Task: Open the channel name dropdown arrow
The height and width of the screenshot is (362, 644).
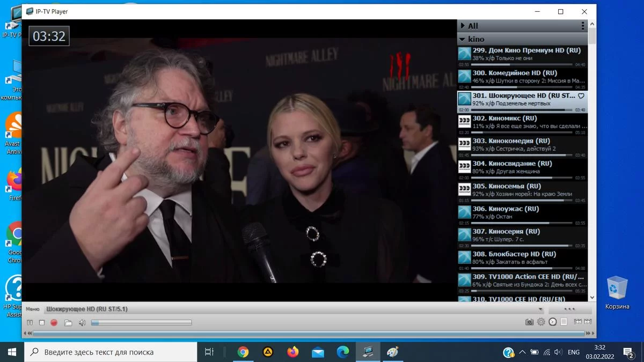Action: click(540, 309)
